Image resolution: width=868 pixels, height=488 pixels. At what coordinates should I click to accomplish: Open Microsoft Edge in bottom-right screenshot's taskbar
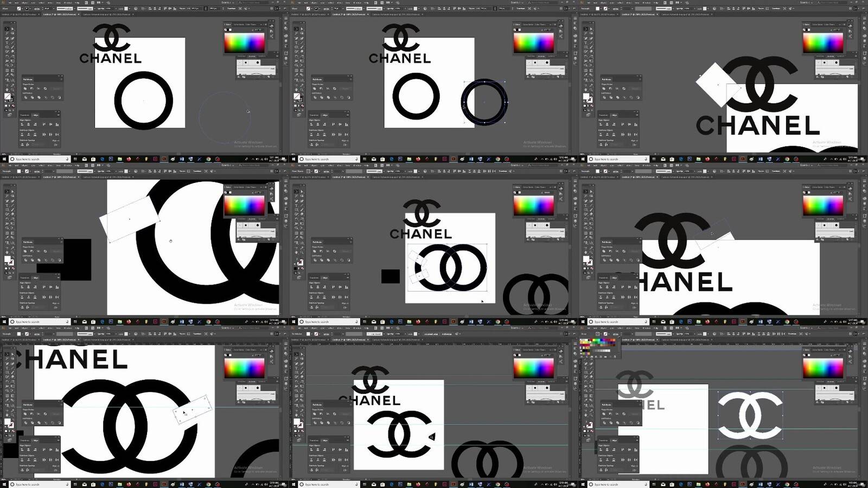pos(681,484)
